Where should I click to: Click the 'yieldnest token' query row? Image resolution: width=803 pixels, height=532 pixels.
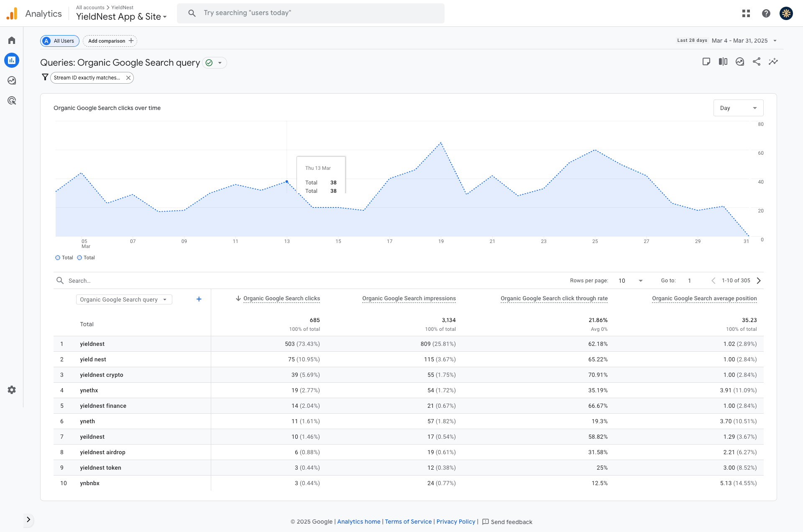click(100, 468)
